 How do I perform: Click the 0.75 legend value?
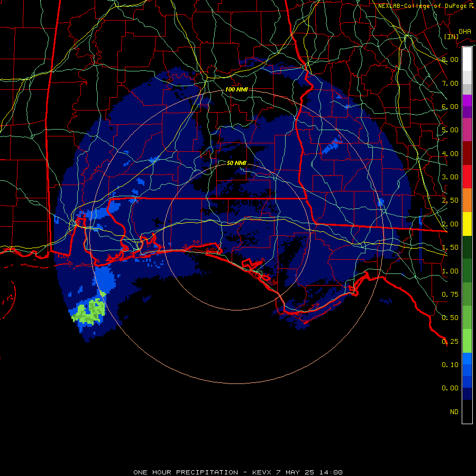point(450,295)
